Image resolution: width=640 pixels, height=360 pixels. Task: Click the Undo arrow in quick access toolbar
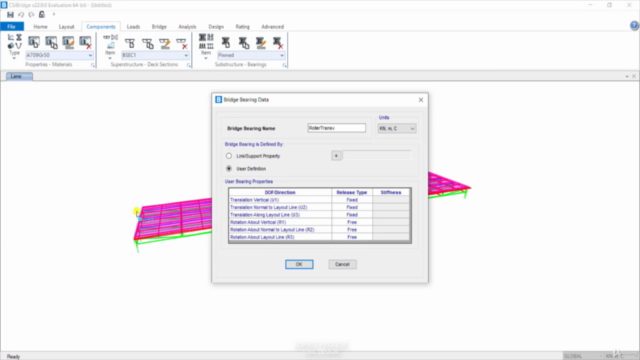(21, 15)
